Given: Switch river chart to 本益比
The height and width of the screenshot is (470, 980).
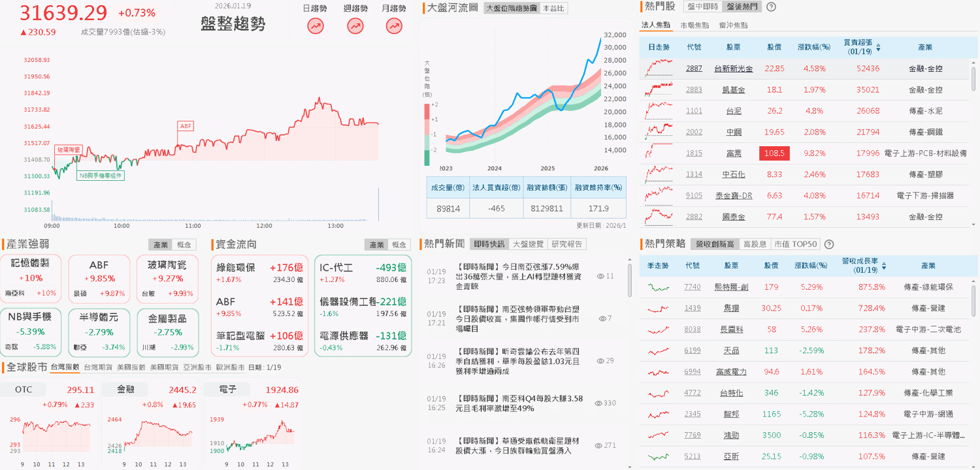Looking at the screenshot, I should click(554, 8).
